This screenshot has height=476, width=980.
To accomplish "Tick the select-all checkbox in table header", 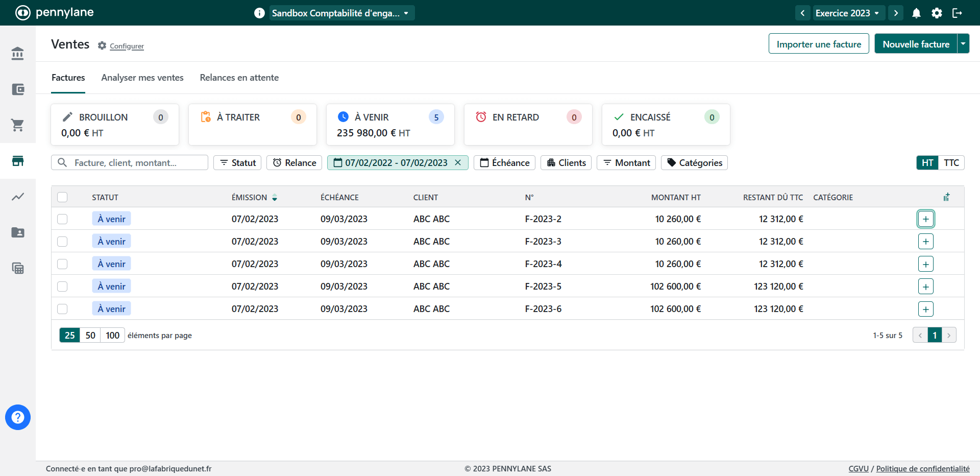I will 62,197.
